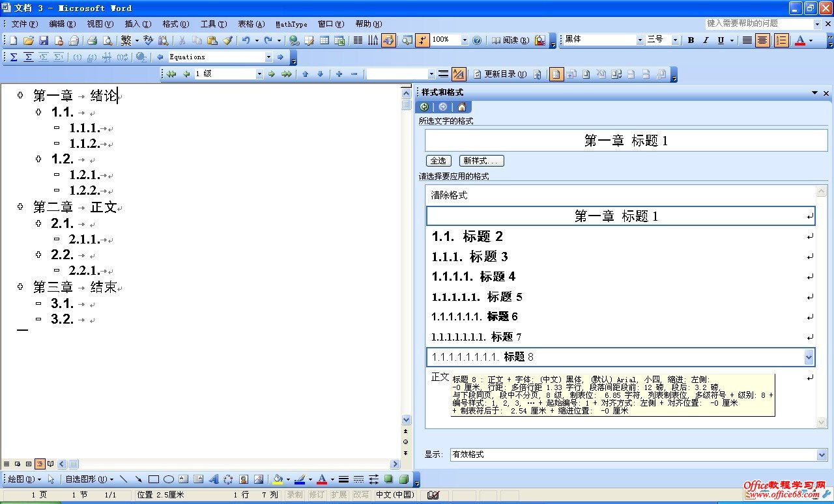Open the 格式(O) menu

click(175, 24)
